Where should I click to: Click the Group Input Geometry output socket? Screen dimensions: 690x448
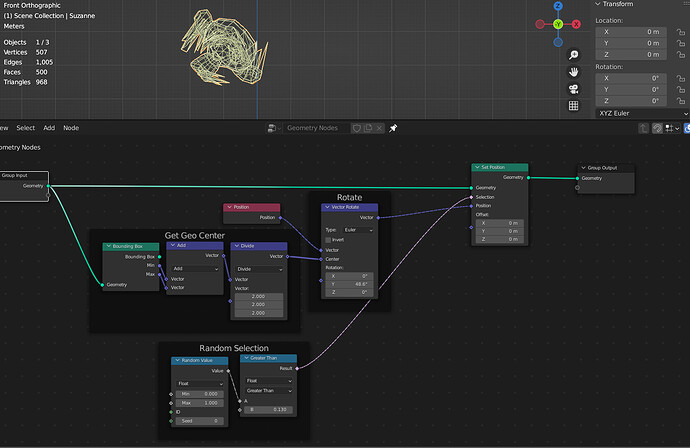[48, 186]
